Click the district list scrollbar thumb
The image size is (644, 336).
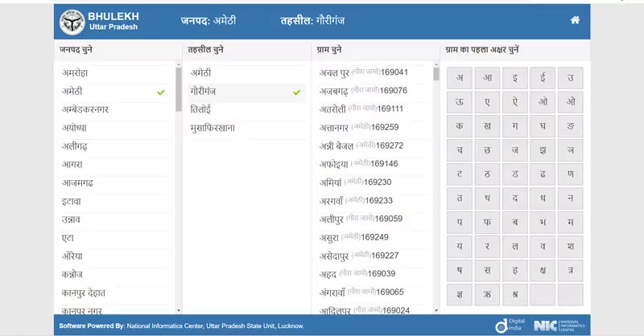(178, 89)
